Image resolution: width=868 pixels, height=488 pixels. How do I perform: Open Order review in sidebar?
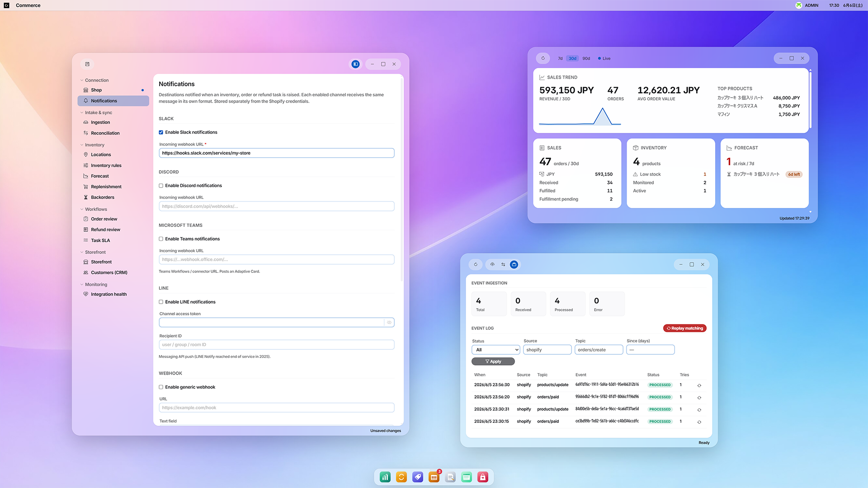pyautogui.click(x=113, y=219)
